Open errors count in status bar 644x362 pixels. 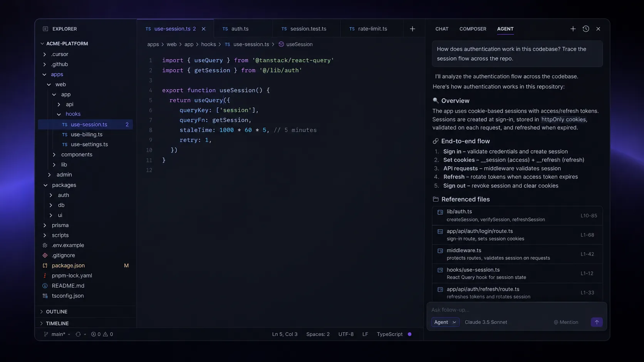click(x=96, y=334)
